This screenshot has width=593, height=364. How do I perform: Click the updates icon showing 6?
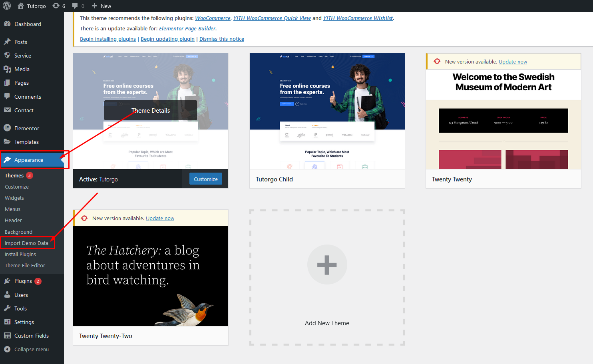56,6
